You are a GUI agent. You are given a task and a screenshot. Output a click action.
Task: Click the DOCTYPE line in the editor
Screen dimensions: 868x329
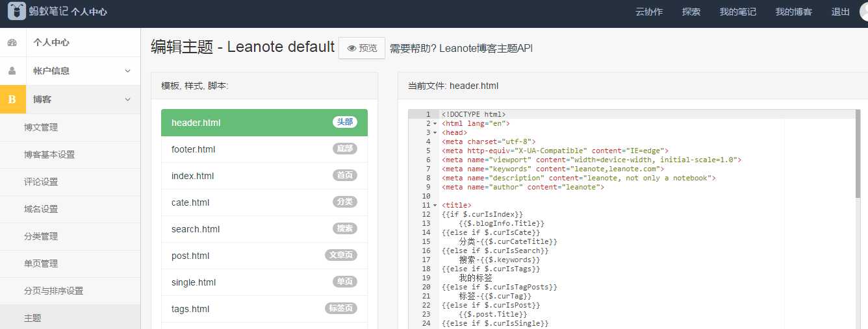[474, 114]
